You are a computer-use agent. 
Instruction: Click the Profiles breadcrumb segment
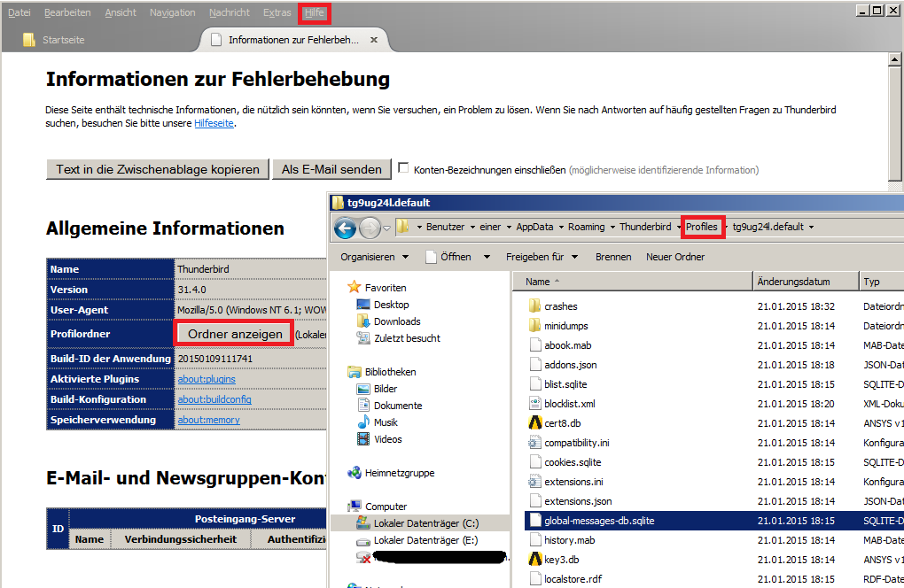(x=702, y=227)
